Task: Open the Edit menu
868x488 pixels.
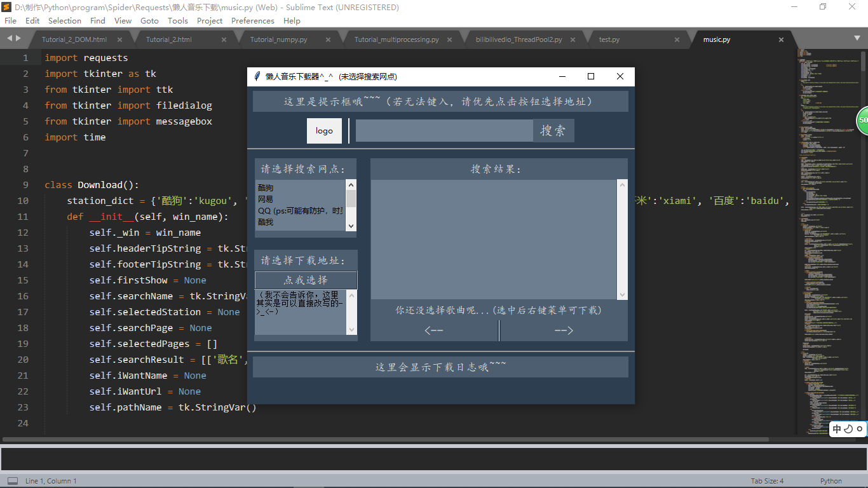Action: coord(32,20)
